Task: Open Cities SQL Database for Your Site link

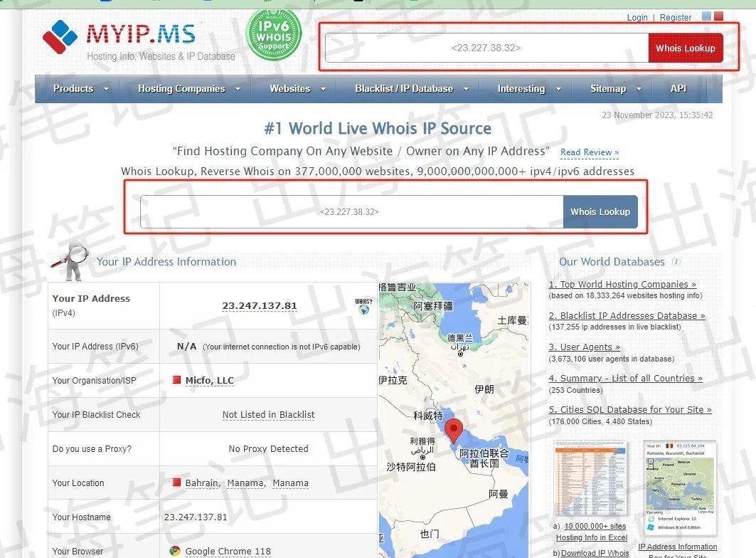Action: click(630, 410)
